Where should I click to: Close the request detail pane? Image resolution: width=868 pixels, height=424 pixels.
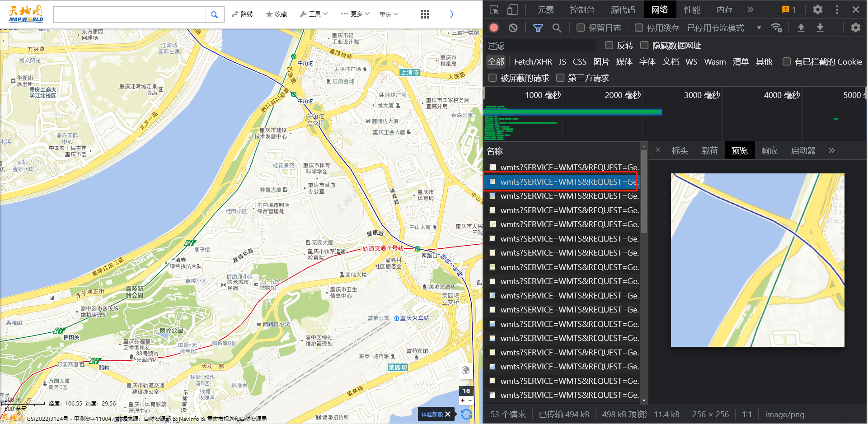(657, 150)
